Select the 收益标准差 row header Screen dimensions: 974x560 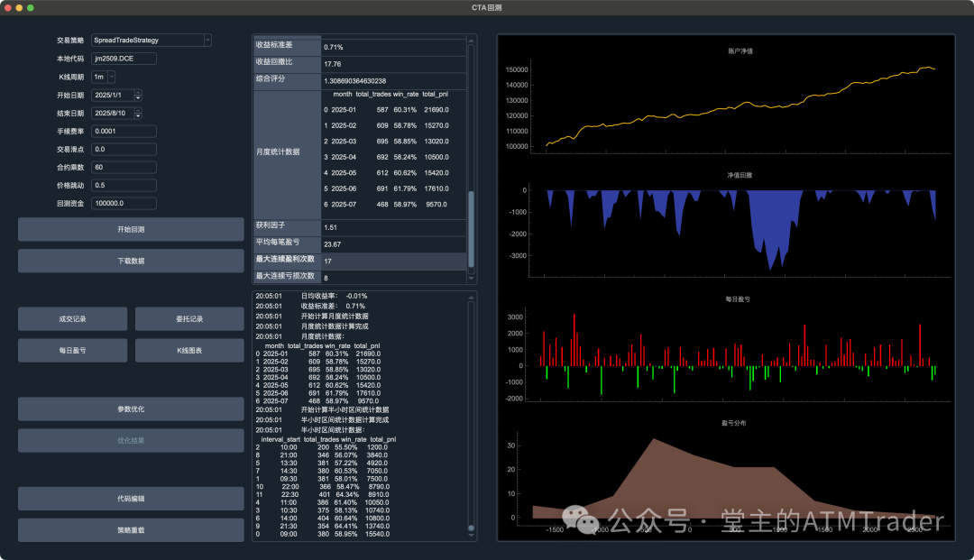pyautogui.click(x=287, y=47)
